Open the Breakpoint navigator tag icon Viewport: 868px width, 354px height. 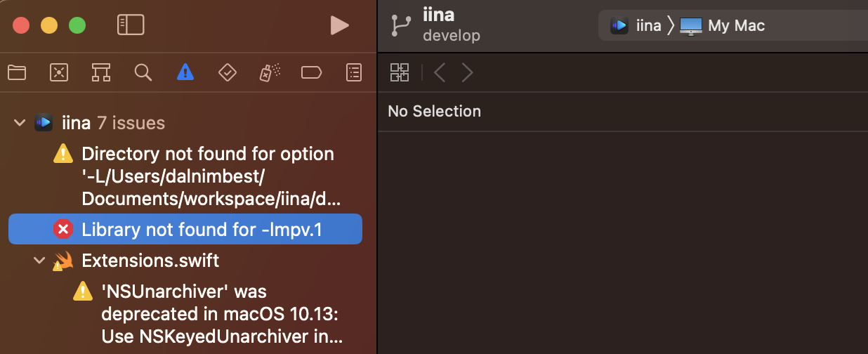click(311, 72)
